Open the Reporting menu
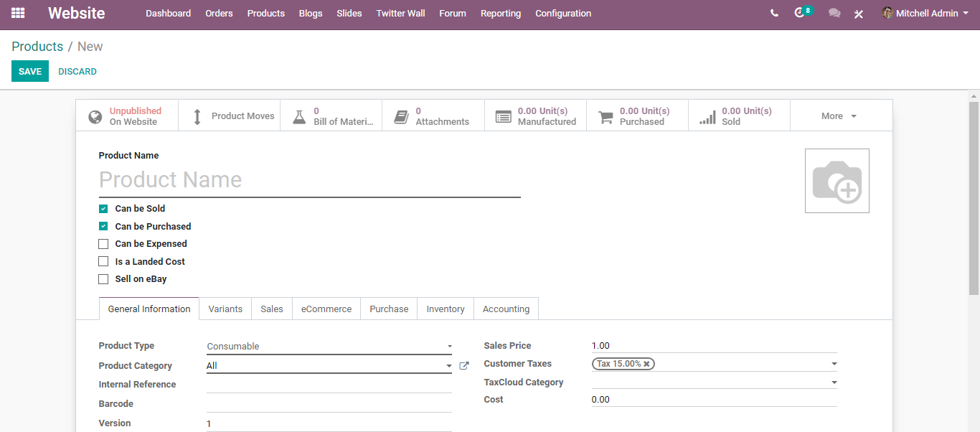Image resolution: width=980 pixels, height=432 pixels. point(500,13)
